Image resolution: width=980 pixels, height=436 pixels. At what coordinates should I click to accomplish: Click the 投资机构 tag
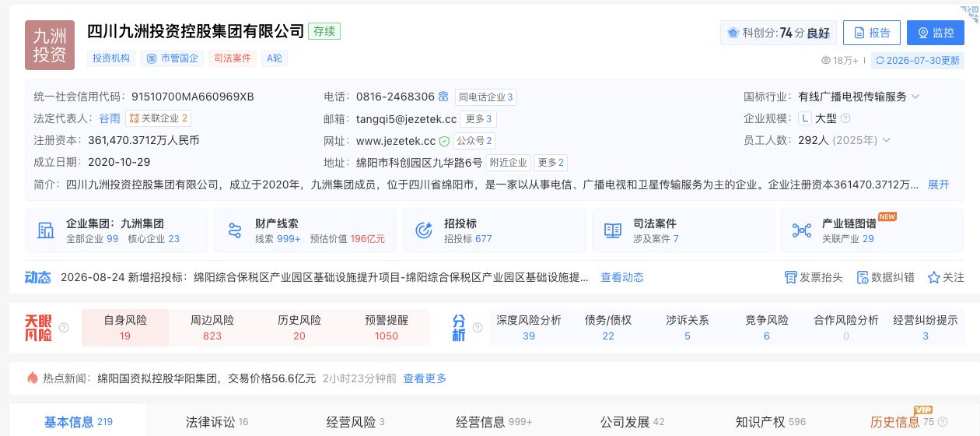[x=111, y=58]
